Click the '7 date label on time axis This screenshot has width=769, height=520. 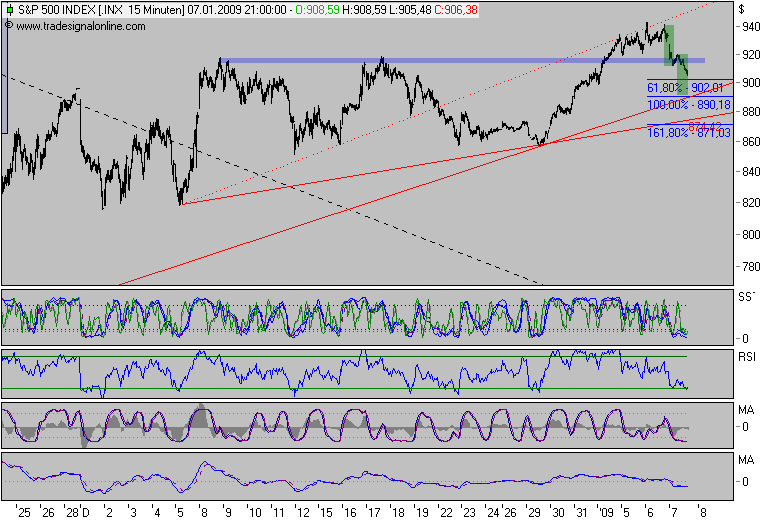point(673,513)
